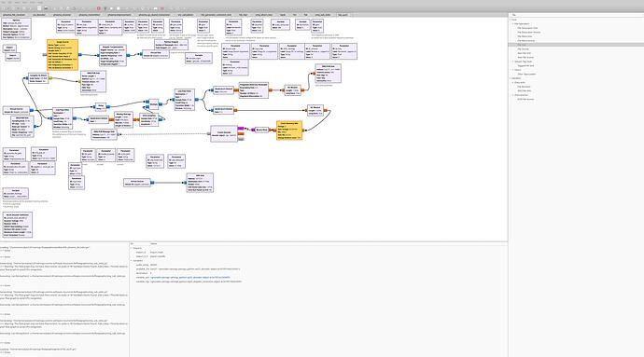Viewport: 644px width, 357px height.
Task: Click the magenta output port of the frame decoder
Action: click(x=241, y=129)
